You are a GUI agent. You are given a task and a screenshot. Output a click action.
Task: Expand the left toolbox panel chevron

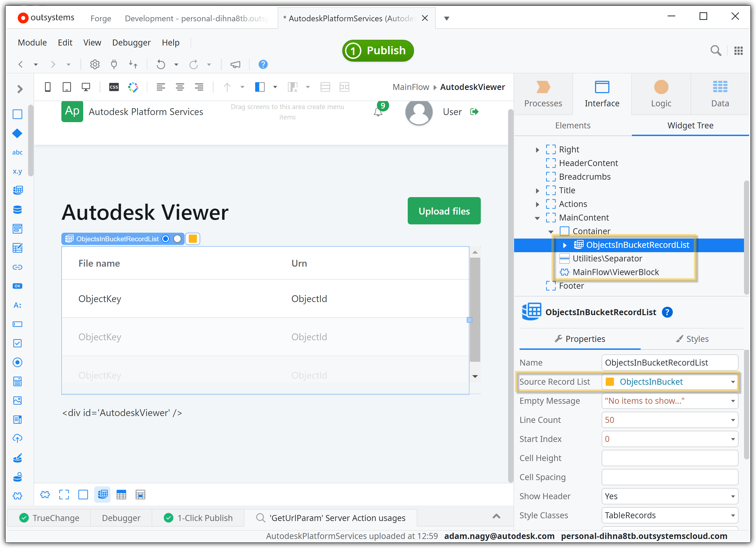pos(20,89)
